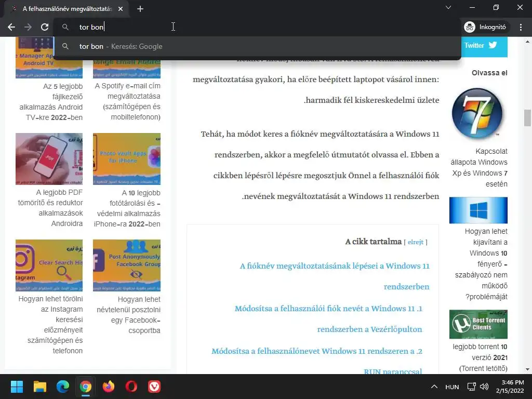This screenshot has height=399, width=532.
Task: Choose the 'tor bon - Keresés: Google' suggestion
Action: [x=257, y=46]
